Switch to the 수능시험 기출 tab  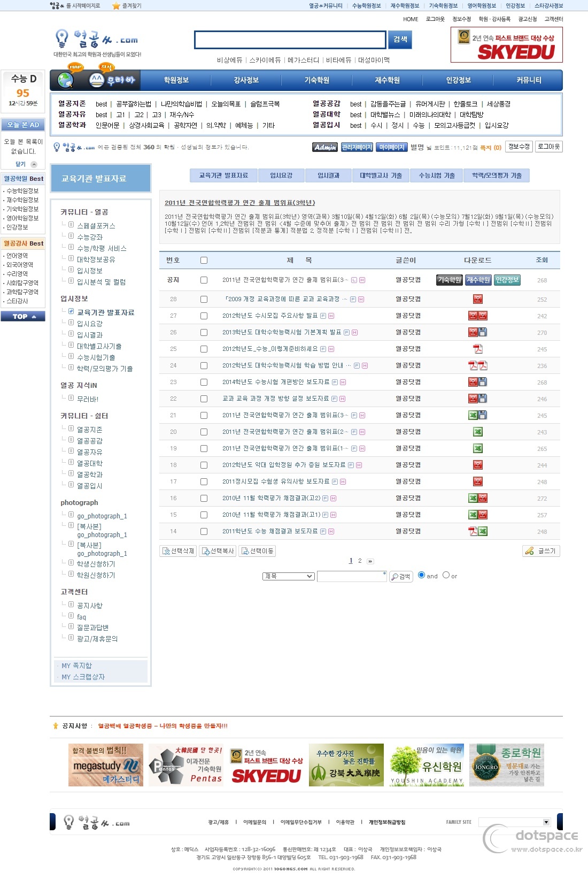pyautogui.click(x=437, y=175)
